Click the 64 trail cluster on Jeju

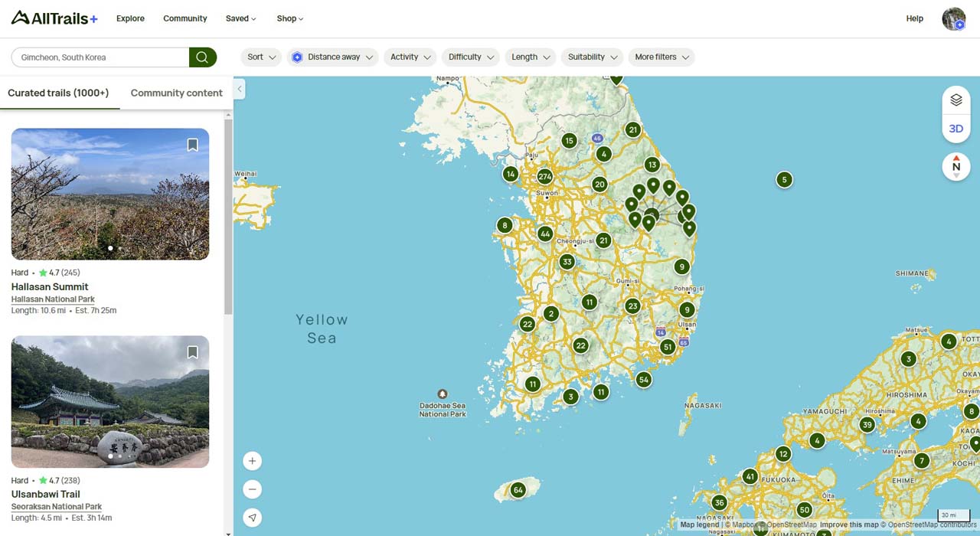click(518, 490)
